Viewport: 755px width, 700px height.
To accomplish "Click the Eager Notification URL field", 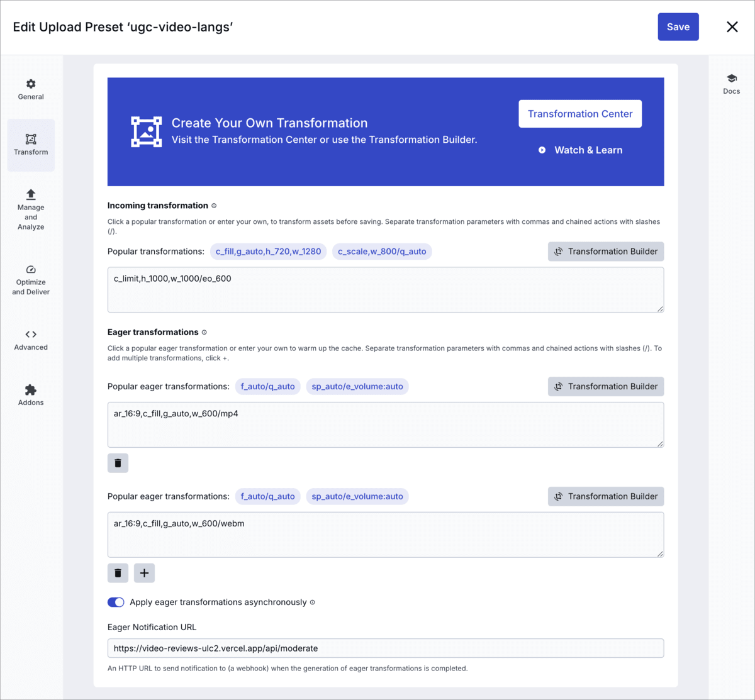I will point(386,648).
